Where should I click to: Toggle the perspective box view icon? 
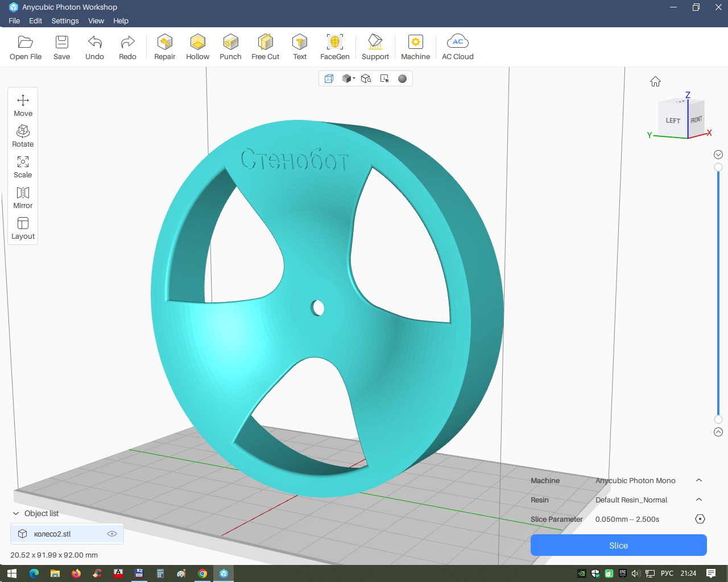tap(329, 78)
